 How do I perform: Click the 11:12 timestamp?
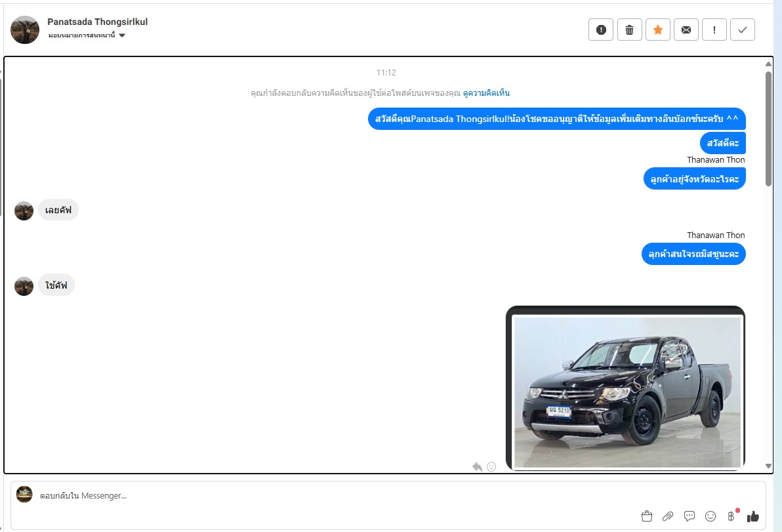pos(386,73)
